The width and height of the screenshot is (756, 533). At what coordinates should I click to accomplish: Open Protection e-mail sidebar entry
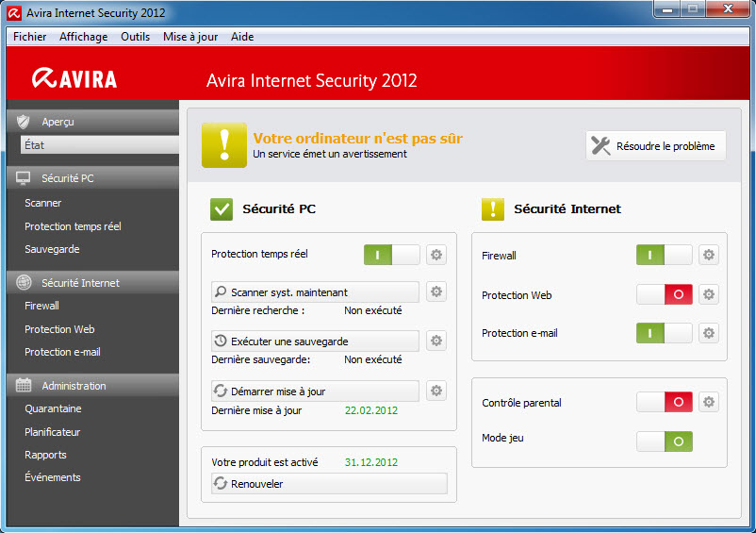pos(62,352)
